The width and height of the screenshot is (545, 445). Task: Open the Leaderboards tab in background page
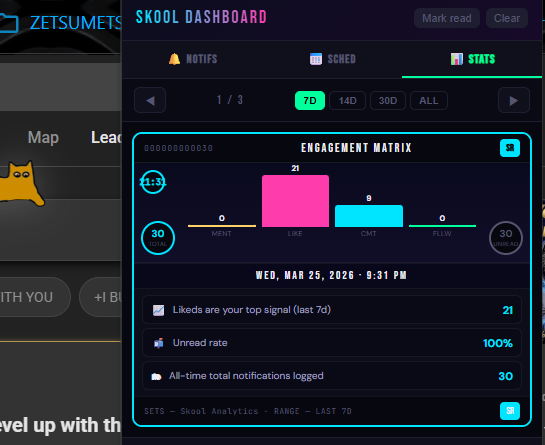pyautogui.click(x=106, y=137)
